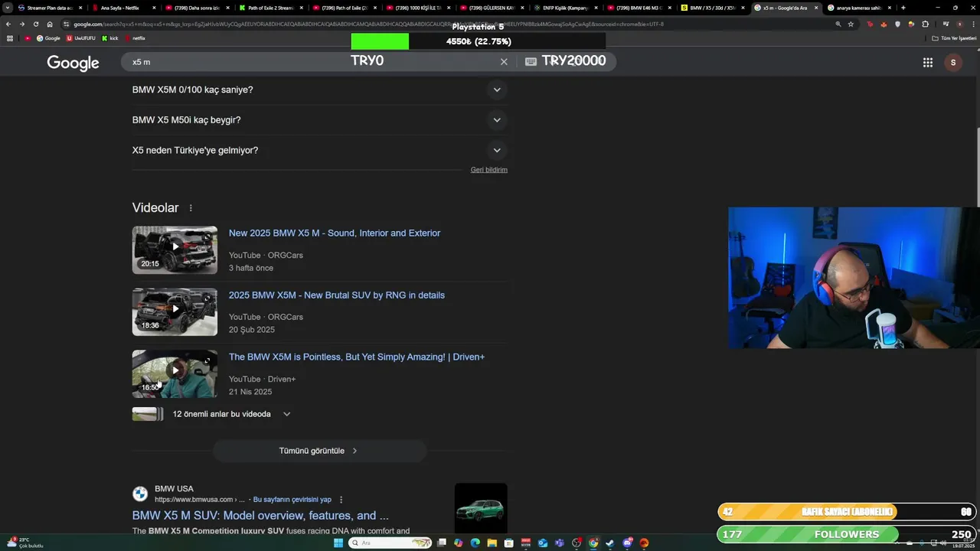Open the Google account avatar 'S'
This screenshot has height=551, width=980.
click(952, 62)
